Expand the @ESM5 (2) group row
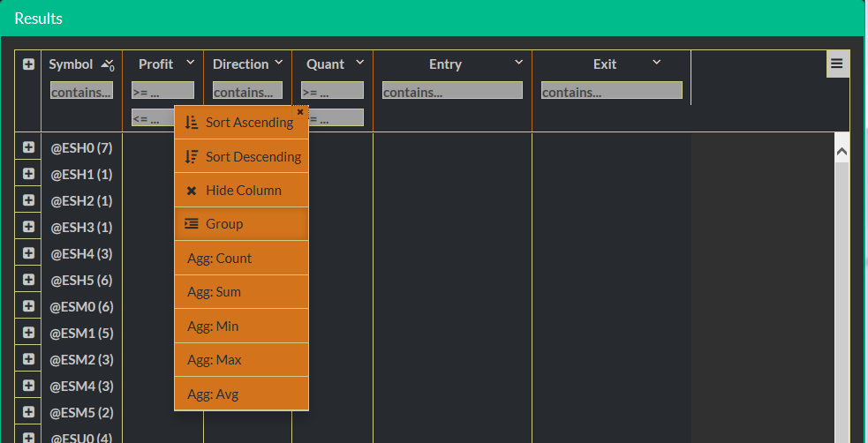The height and width of the screenshot is (443, 868). (x=28, y=412)
